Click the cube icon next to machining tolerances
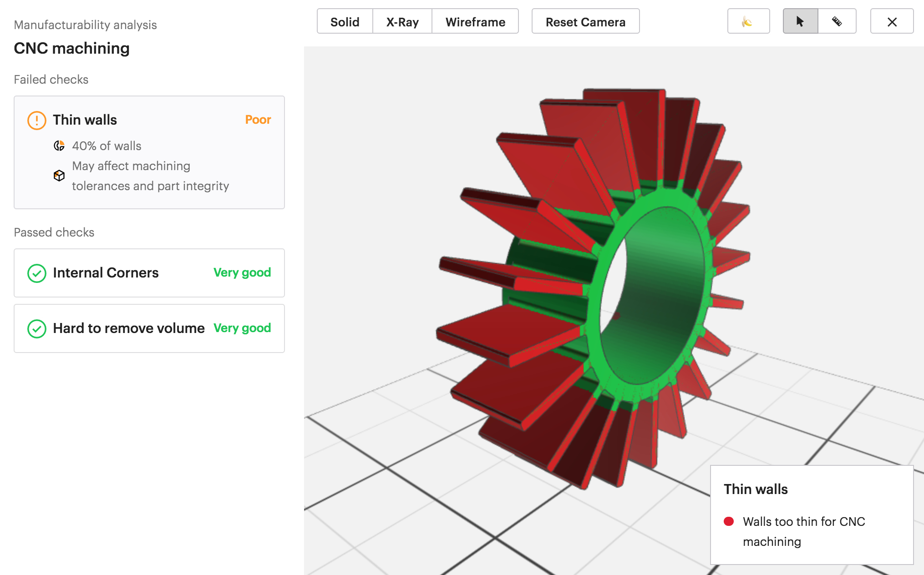The height and width of the screenshot is (575, 924). pos(59,176)
